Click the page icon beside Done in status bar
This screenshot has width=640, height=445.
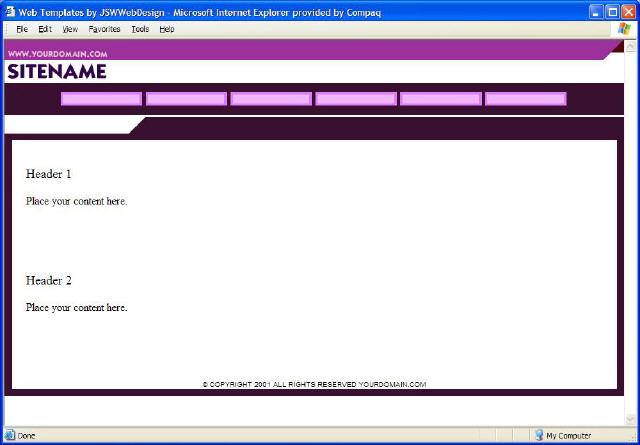tap(10, 435)
